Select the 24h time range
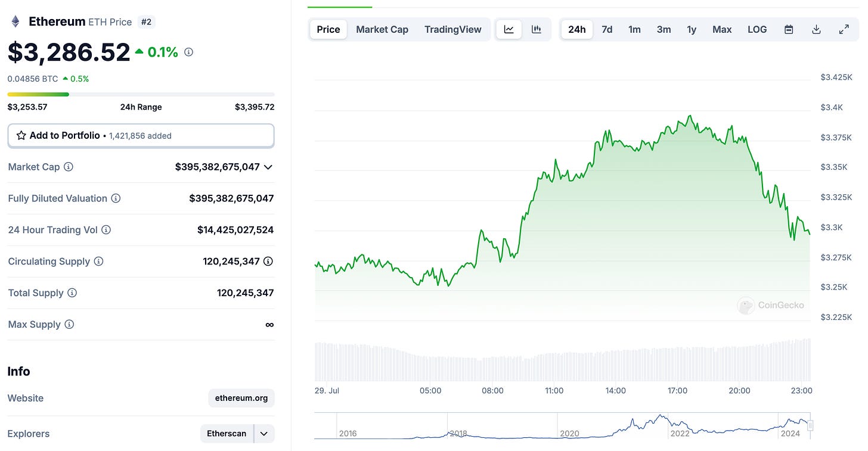The image size is (868, 451). pos(577,29)
